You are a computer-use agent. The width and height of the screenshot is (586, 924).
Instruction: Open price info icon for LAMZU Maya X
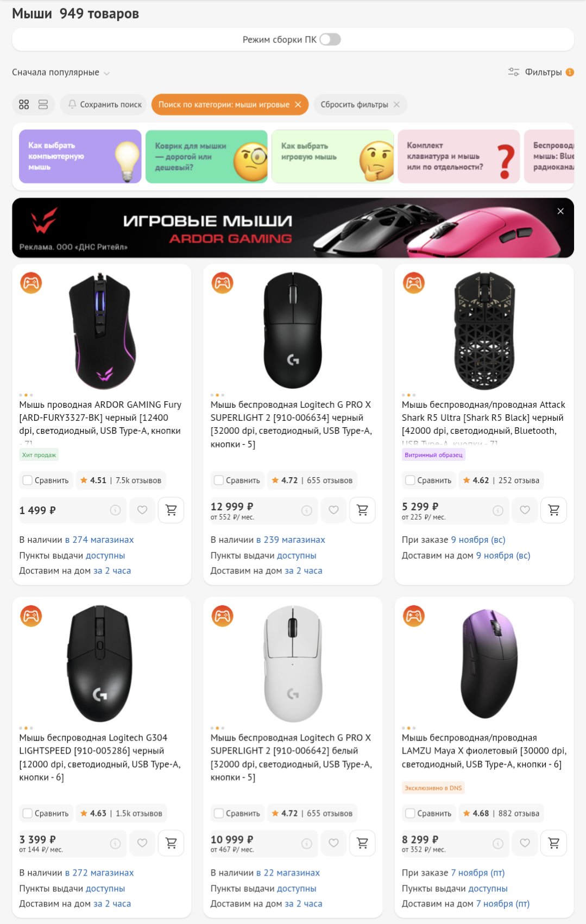(x=497, y=844)
